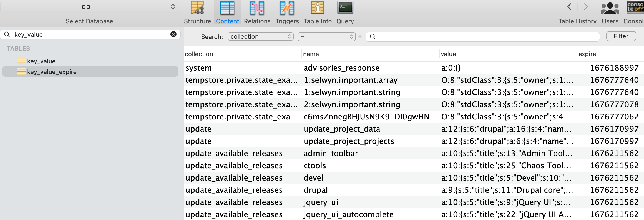Viewport: 644px width, 220px height.
Task: Click the key_value_expire table icon
Action: click(x=21, y=72)
